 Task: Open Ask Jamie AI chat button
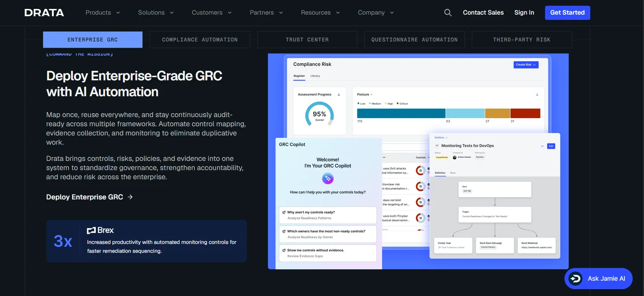(598, 279)
